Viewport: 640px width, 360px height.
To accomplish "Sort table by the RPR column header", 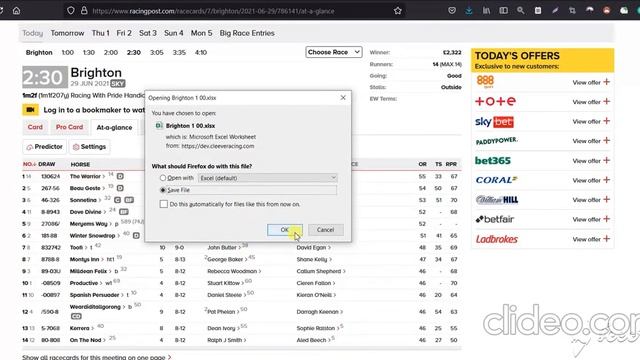I will (451, 164).
